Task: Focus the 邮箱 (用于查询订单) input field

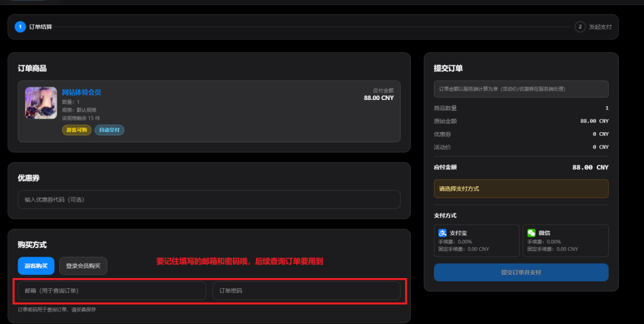Action: [x=112, y=291]
